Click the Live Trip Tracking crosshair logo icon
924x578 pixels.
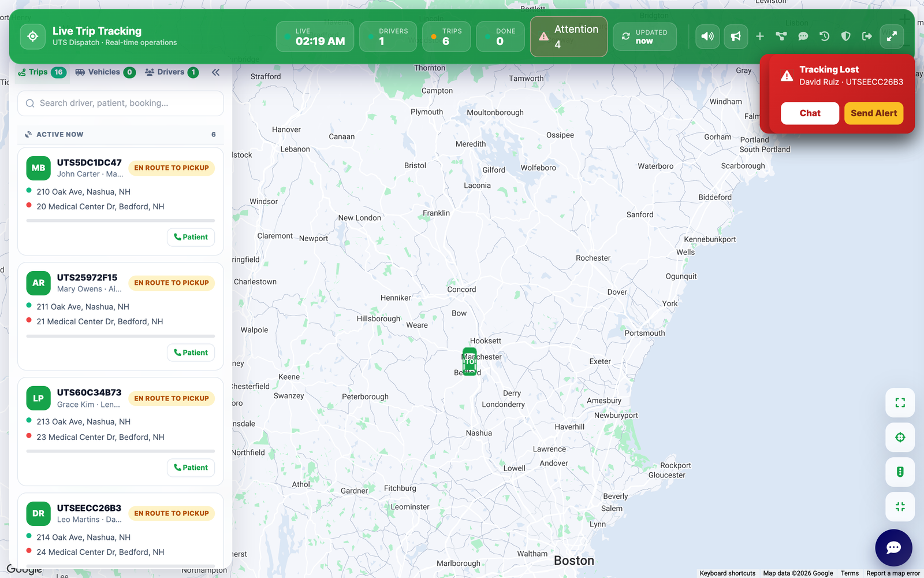[33, 36]
